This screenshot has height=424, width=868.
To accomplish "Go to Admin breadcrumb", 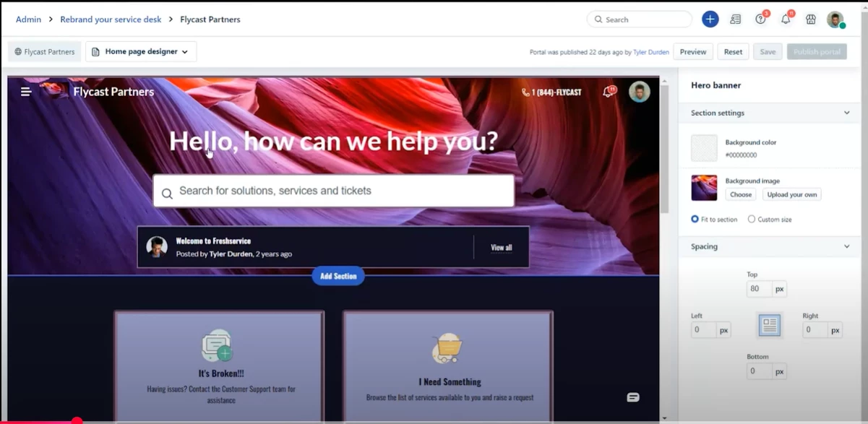I will pyautogui.click(x=28, y=20).
